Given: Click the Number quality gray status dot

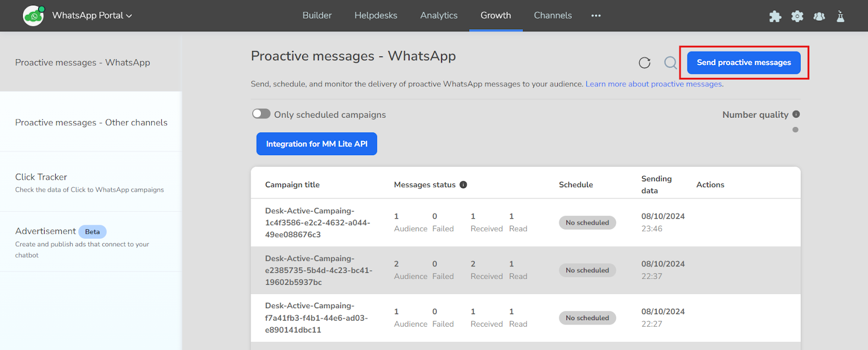Looking at the screenshot, I should 795,130.
